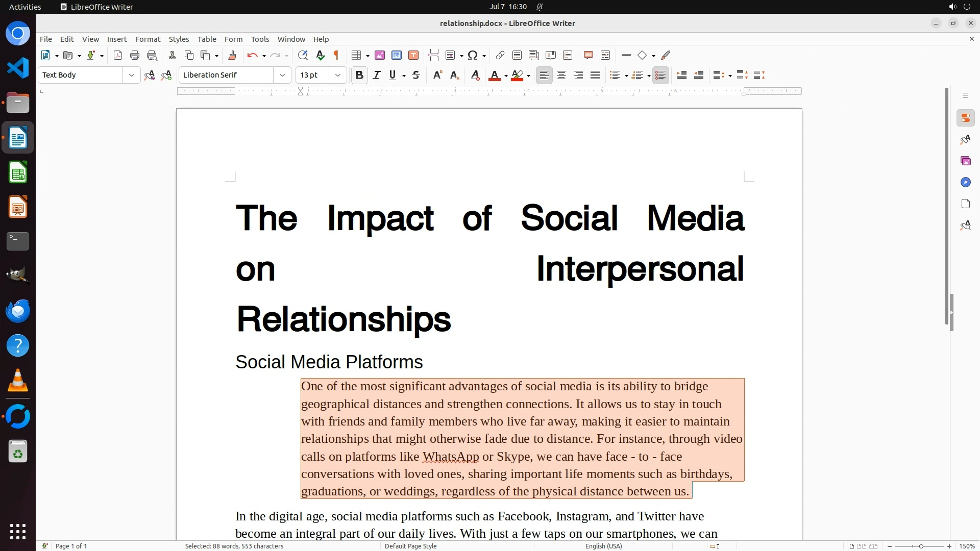
Task: Open the sidebar Navigator panel
Action: (965, 182)
